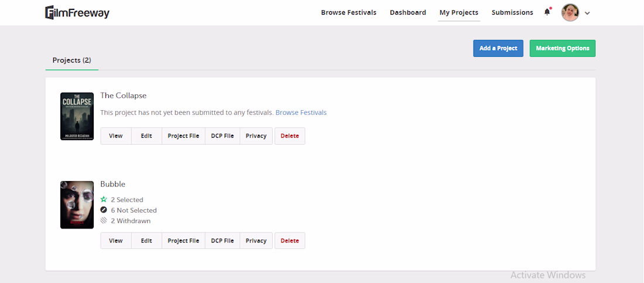644x283 pixels.
Task: Click the '2 Selected' status text
Action: pyautogui.click(x=127, y=199)
